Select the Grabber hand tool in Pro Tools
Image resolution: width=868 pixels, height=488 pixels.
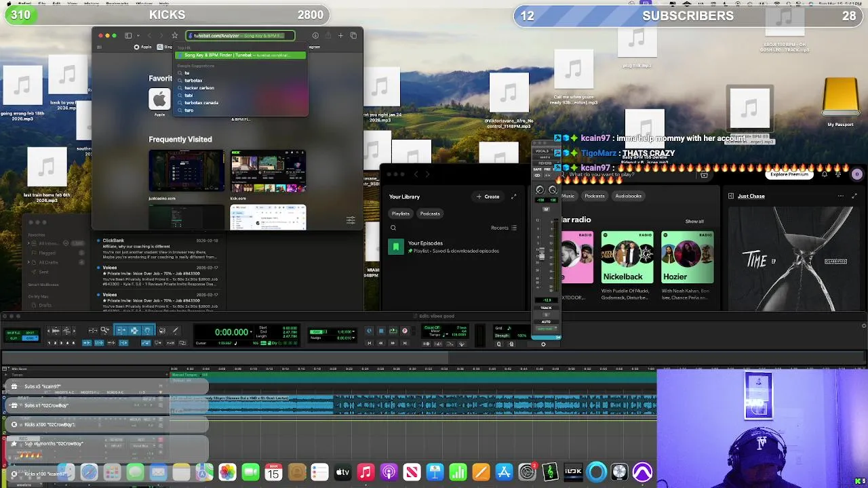(147, 331)
